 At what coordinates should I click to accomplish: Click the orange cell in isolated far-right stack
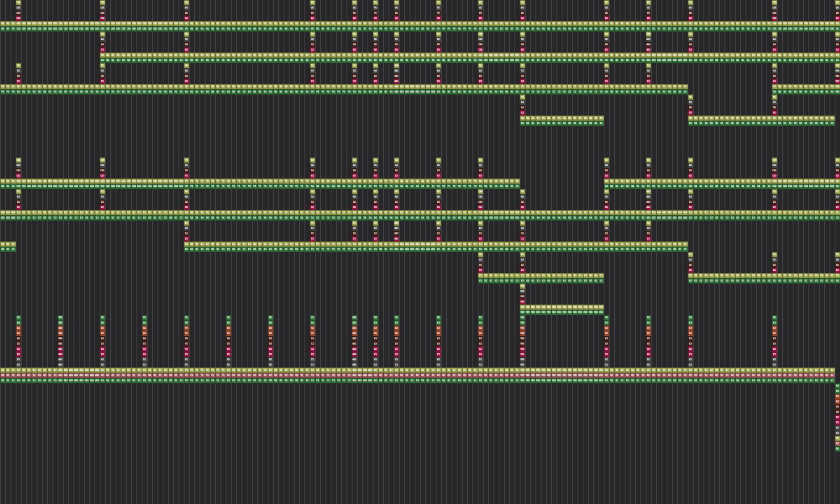pos(837,396)
